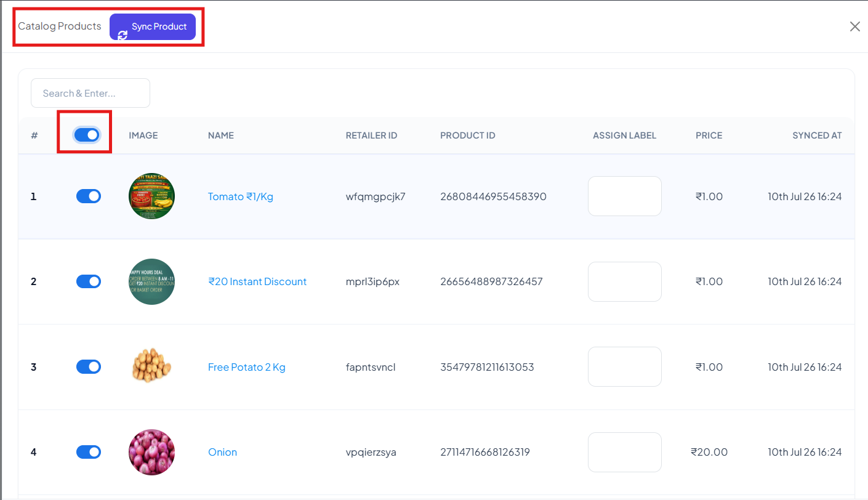Click the ₹20 Instant Discount banner image
The width and height of the screenshot is (868, 500).
[x=151, y=281]
